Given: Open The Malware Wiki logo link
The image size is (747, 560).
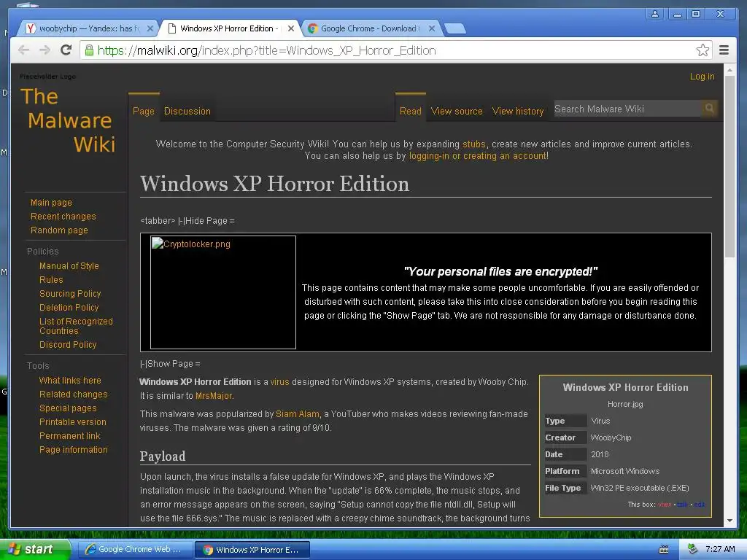Looking at the screenshot, I should tap(68, 120).
